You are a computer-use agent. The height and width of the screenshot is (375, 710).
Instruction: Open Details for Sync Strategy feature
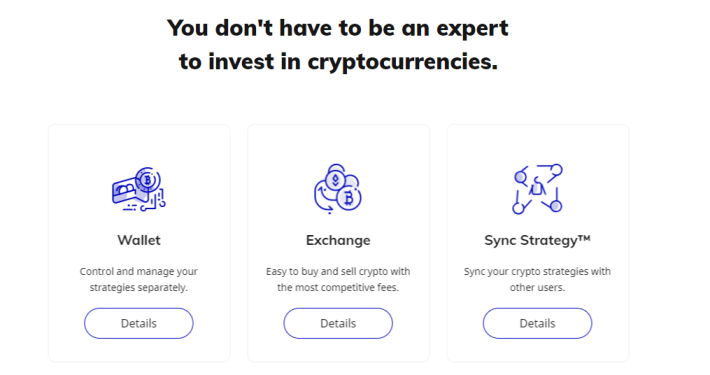click(537, 323)
